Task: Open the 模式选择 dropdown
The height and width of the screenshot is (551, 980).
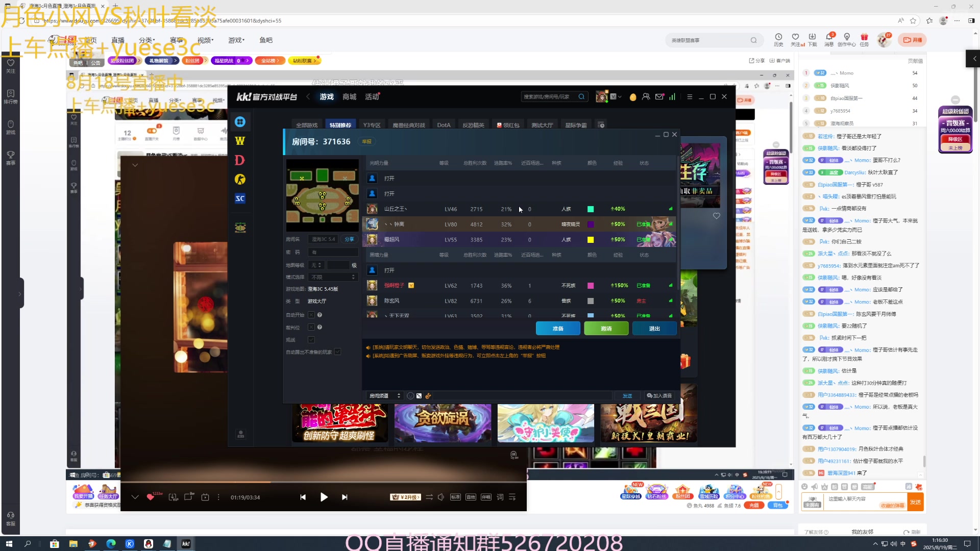Action: [333, 277]
